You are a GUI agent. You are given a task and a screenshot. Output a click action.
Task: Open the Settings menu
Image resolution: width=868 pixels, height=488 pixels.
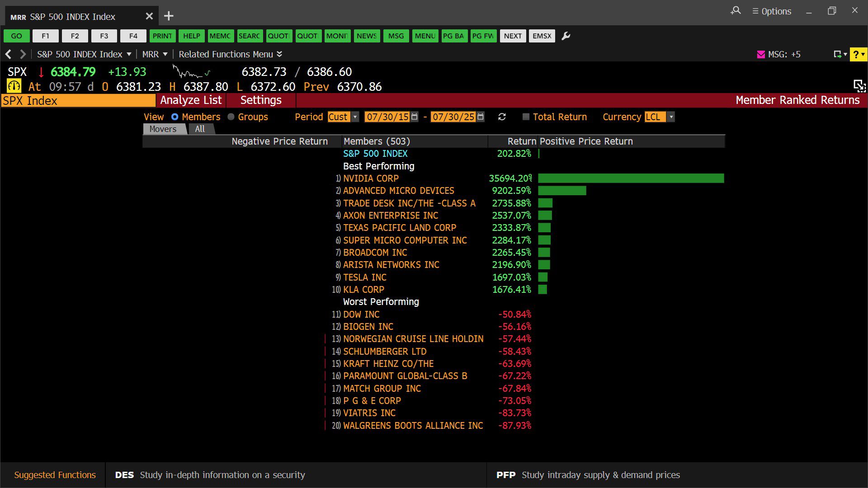tap(261, 100)
